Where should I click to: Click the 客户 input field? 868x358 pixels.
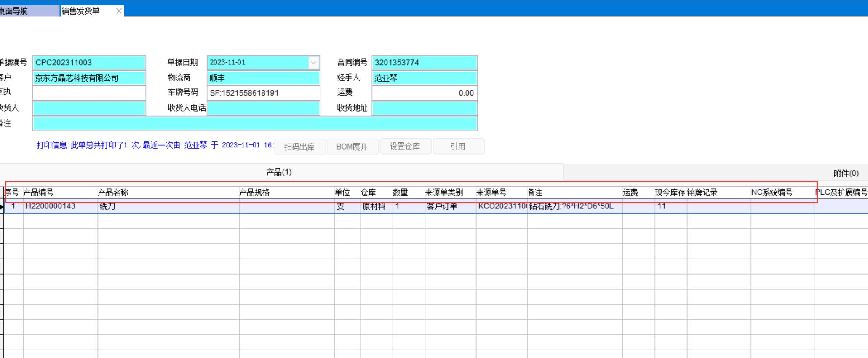pos(89,78)
